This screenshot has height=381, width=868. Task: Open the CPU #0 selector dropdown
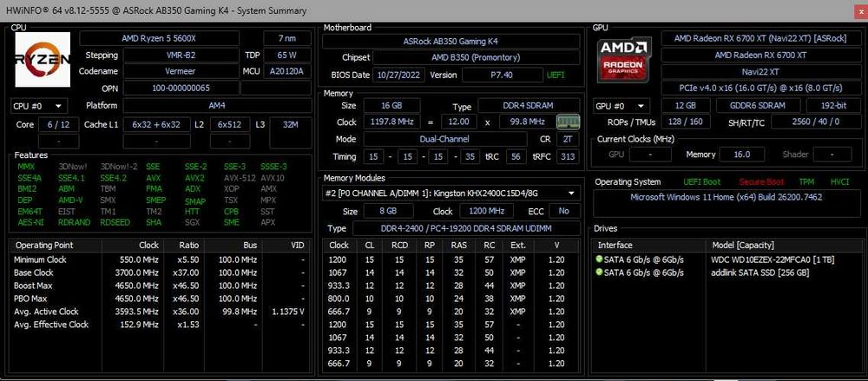pyautogui.click(x=39, y=106)
